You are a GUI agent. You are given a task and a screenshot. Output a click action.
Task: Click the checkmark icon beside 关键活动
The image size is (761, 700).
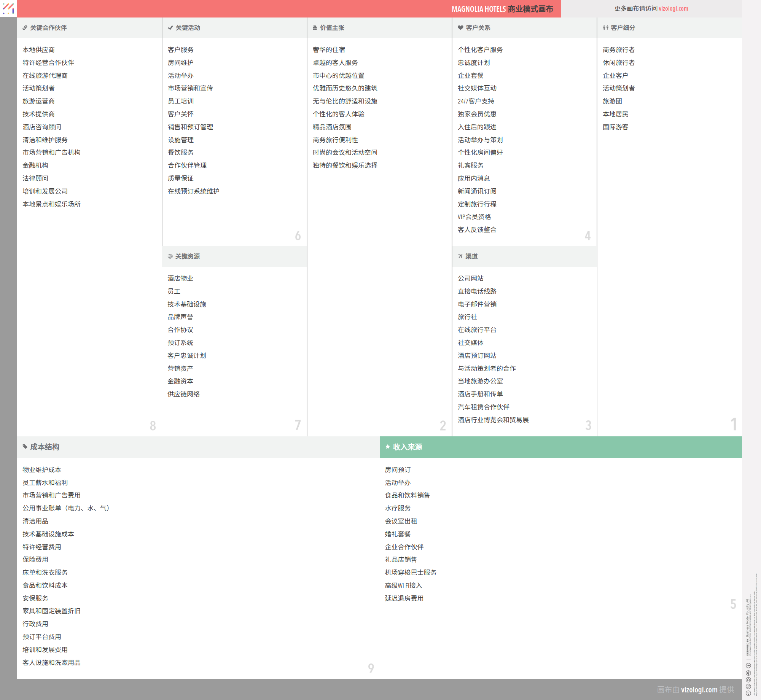(x=170, y=28)
